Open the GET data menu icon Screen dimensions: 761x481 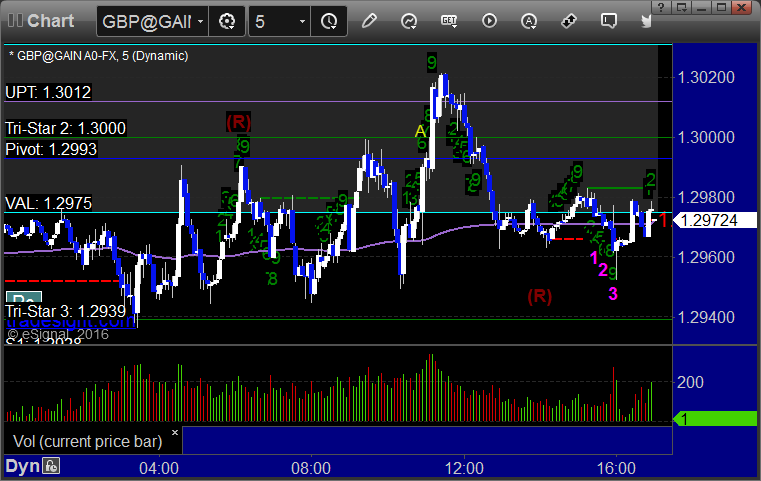(449, 21)
